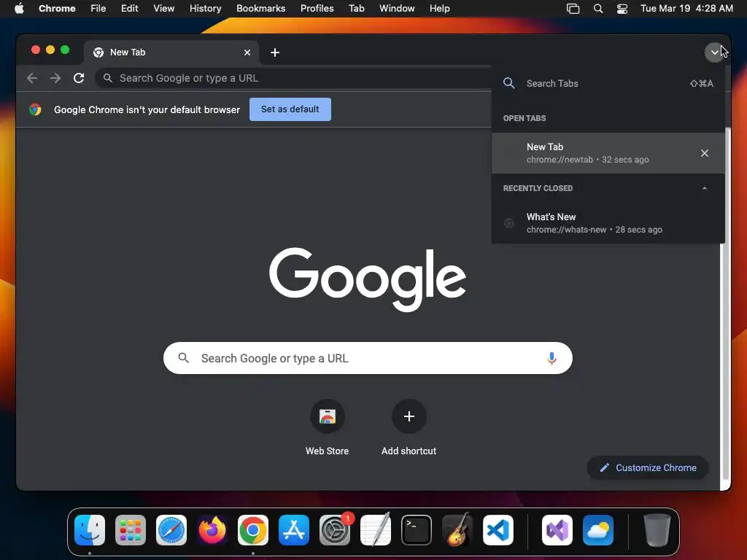Click the Set as default button

coord(290,109)
